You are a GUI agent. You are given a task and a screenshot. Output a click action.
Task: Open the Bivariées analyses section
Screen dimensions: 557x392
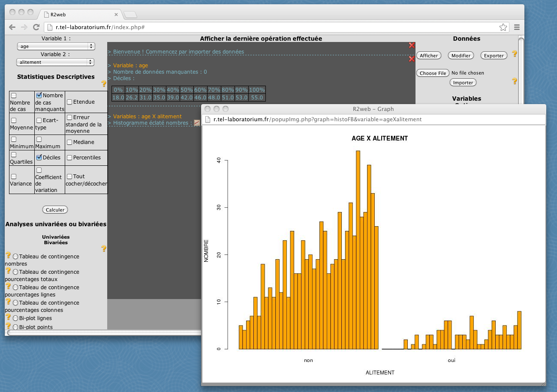coord(56,242)
